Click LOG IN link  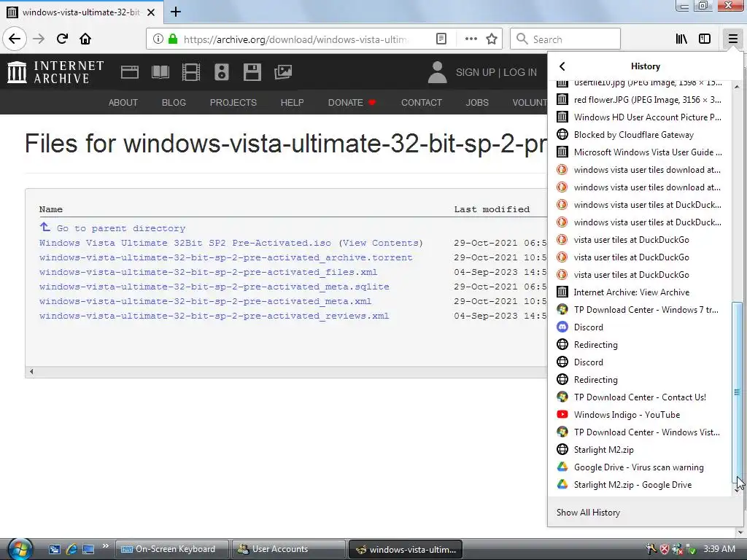click(x=519, y=72)
